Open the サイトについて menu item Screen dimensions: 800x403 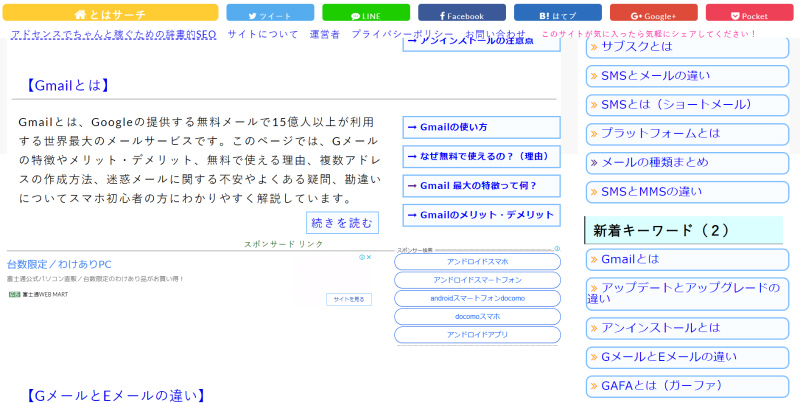[262, 34]
